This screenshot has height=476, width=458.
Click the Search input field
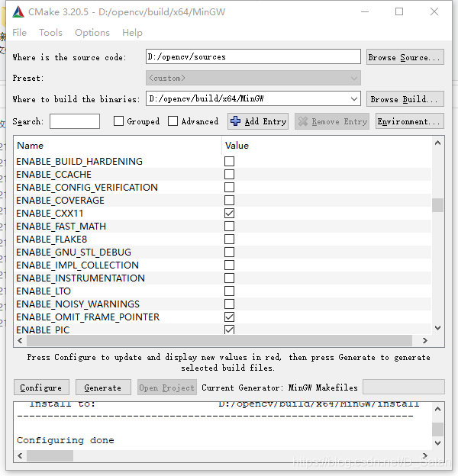point(75,121)
